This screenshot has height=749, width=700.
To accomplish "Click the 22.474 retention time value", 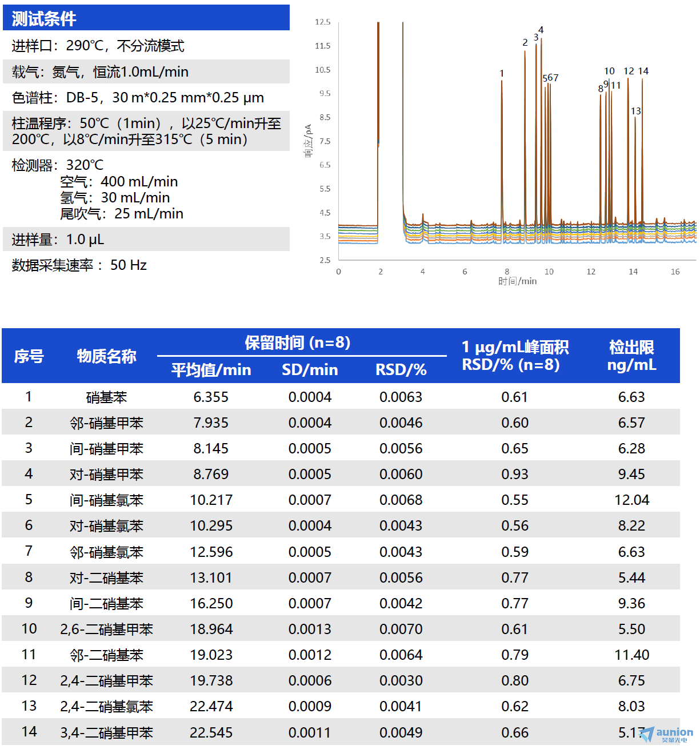I will pyautogui.click(x=211, y=707).
